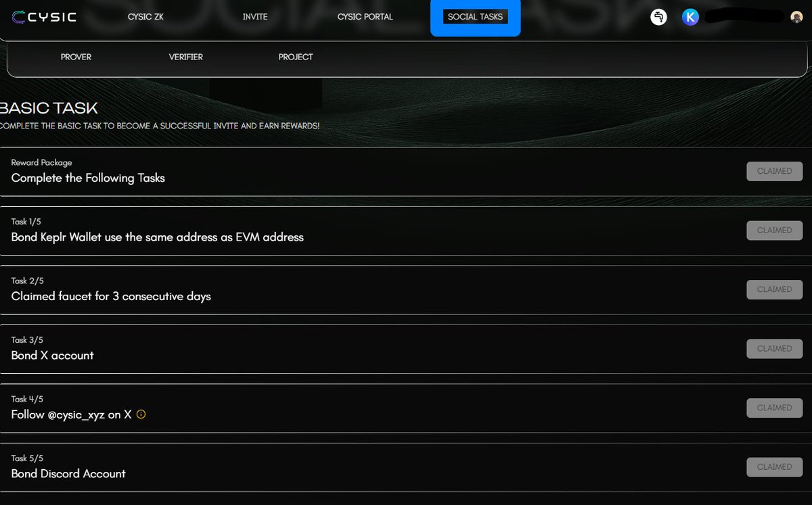
Task: Select the SOCIAL TASKS tab
Action: click(x=476, y=17)
